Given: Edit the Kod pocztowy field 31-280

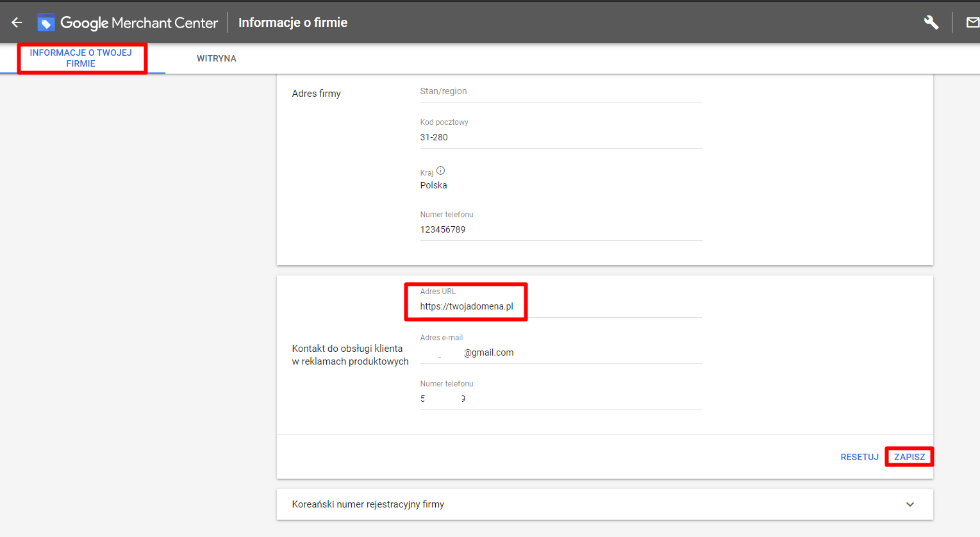Looking at the screenshot, I should coord(560,138).
